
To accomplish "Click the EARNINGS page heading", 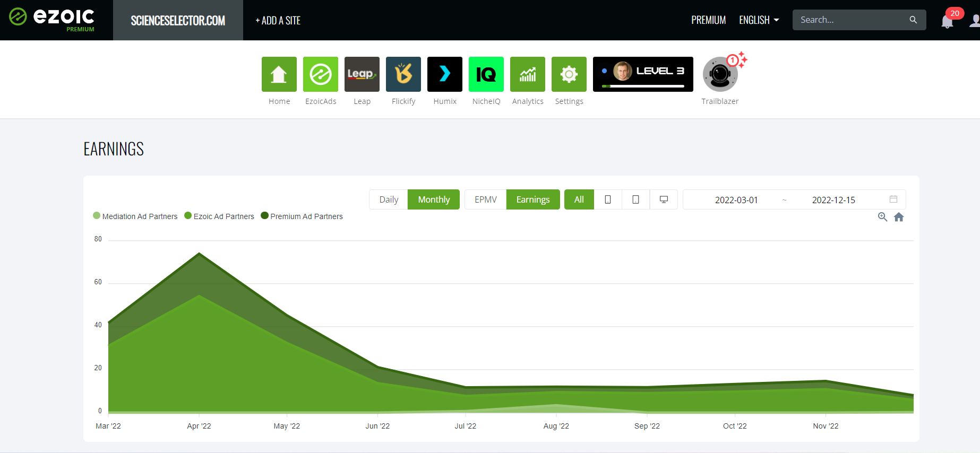I will 114,149.
